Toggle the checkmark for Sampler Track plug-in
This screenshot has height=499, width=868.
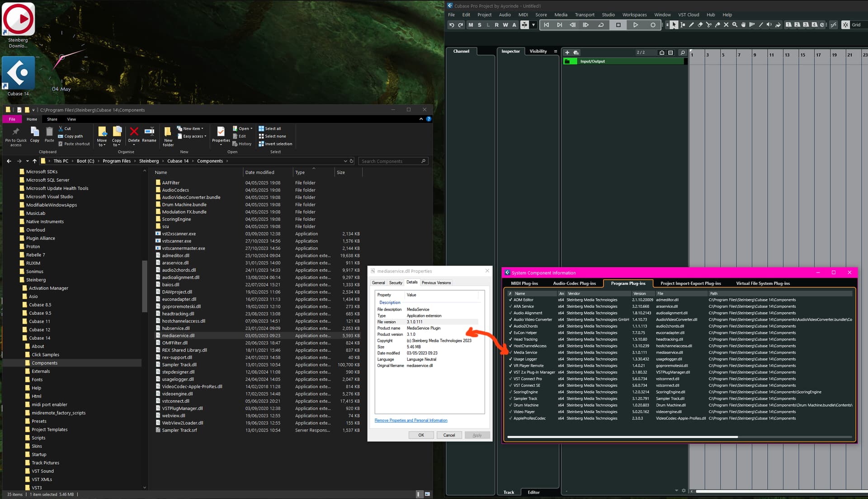tap(510, 399)
